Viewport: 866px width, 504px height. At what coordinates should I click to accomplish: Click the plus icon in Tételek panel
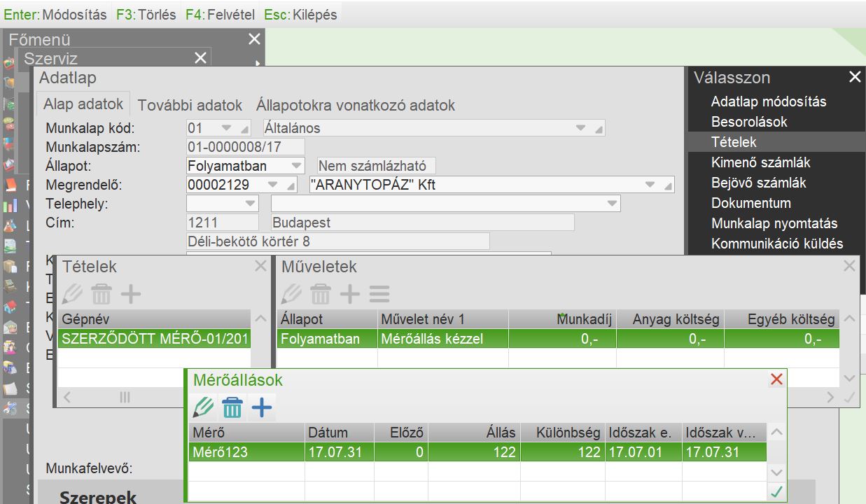[x=130, y=294]
